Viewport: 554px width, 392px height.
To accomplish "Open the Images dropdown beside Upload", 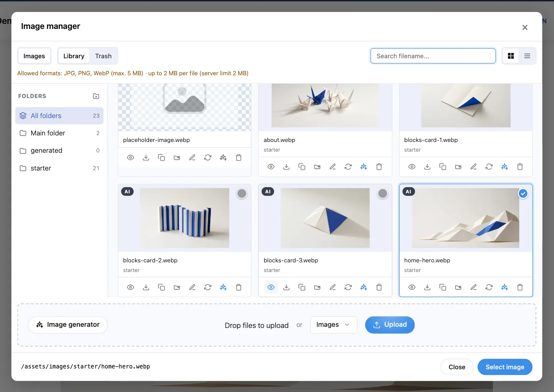I will (x=334, y=325).
